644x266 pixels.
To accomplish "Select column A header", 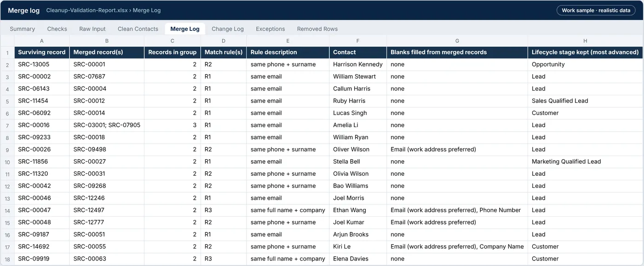I will coord(42,41).
